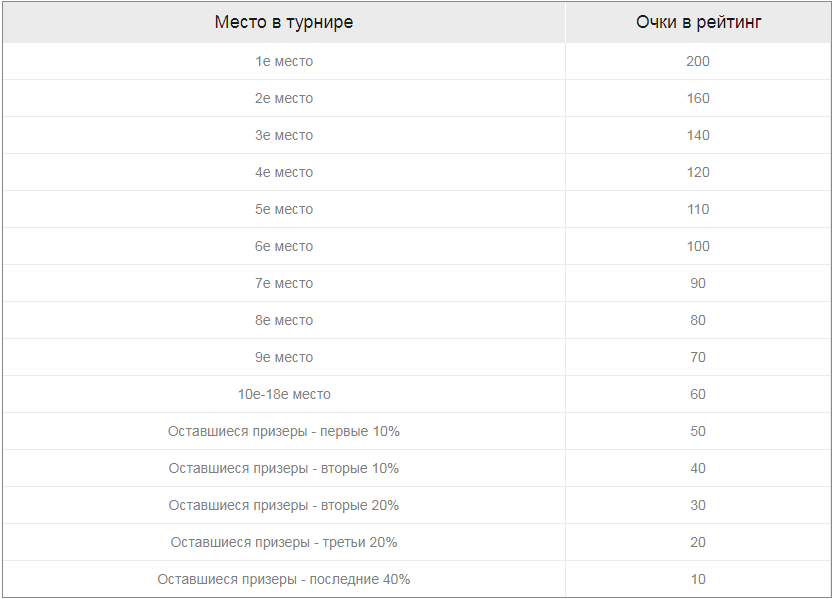Click the 110 points value

pyautogui.click(x=698, y=209)
